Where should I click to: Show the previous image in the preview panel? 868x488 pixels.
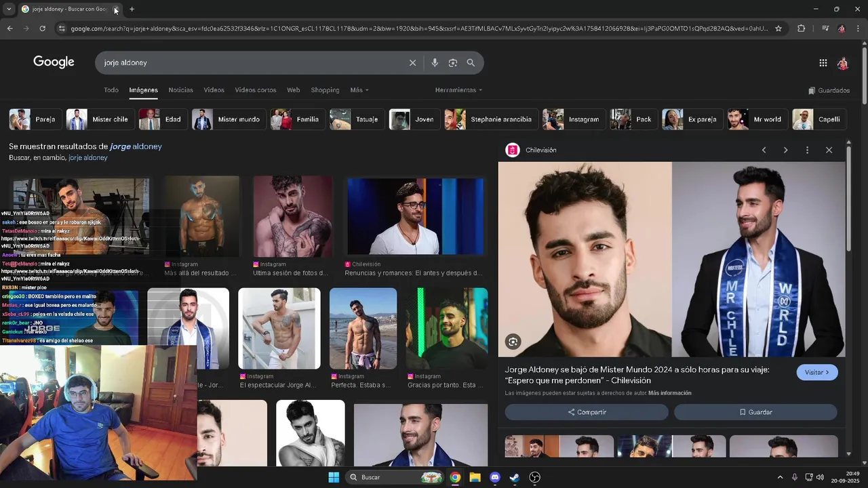[764, 150]
